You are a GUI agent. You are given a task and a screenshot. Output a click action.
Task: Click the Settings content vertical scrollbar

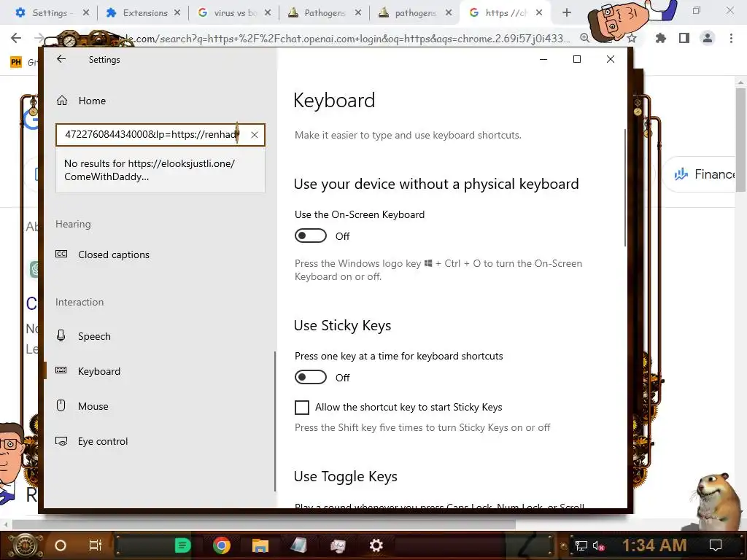[625, 187]
